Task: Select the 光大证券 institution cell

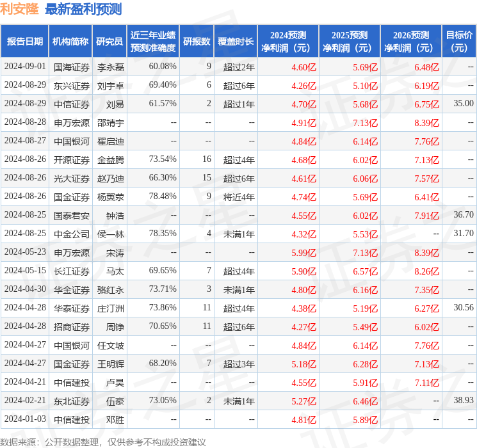Action: point(72,179)
